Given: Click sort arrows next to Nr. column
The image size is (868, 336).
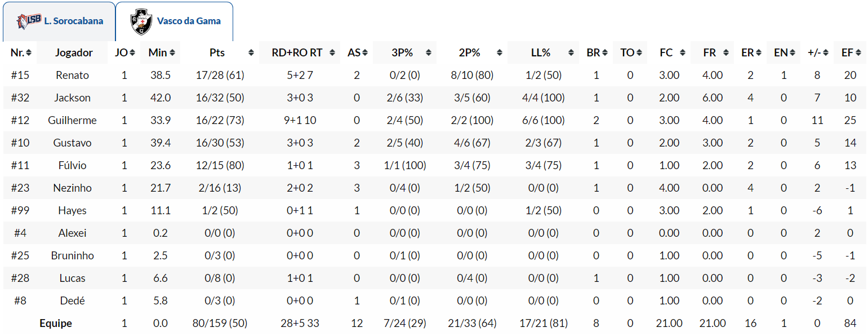Looking at the screenshot, I should coord(29,53).
